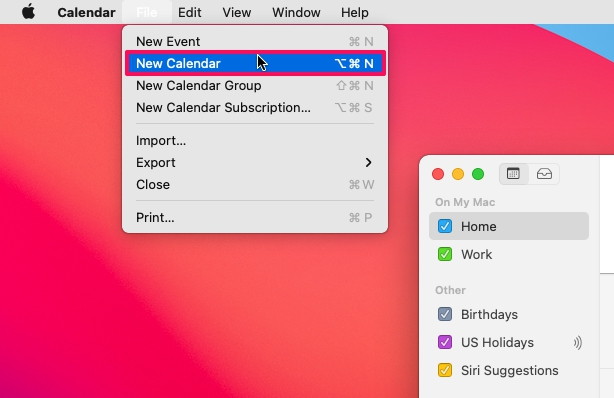Screen dimensions: 614x398
Task: Toggle the calendar list sidebar icon
Action: (x=513, y=174)
